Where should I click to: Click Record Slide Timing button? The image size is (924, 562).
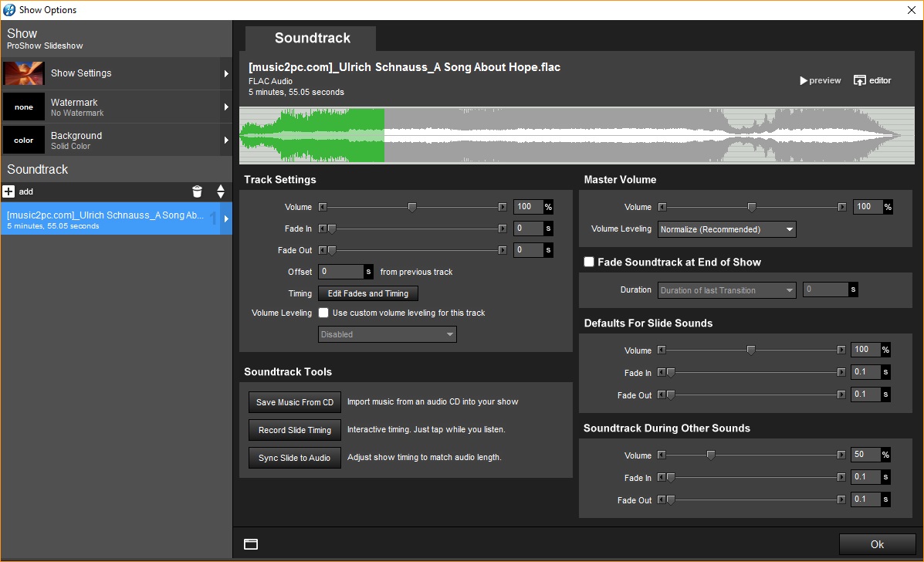[x=295, y=430]
